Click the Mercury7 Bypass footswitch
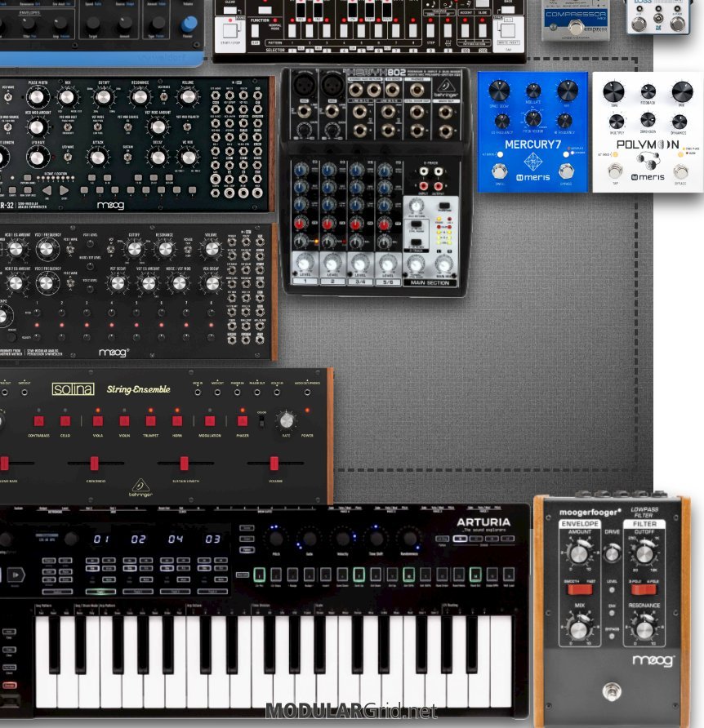 point(565,171)
